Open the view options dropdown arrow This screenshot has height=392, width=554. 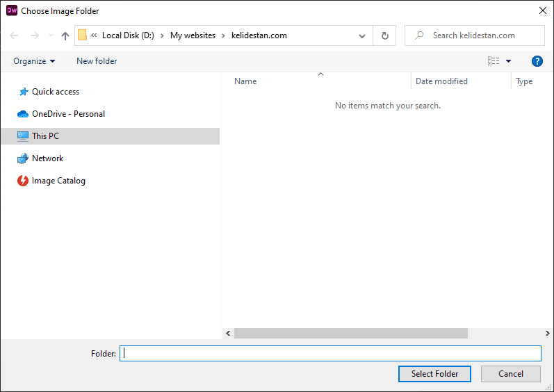tap(508, 61)
